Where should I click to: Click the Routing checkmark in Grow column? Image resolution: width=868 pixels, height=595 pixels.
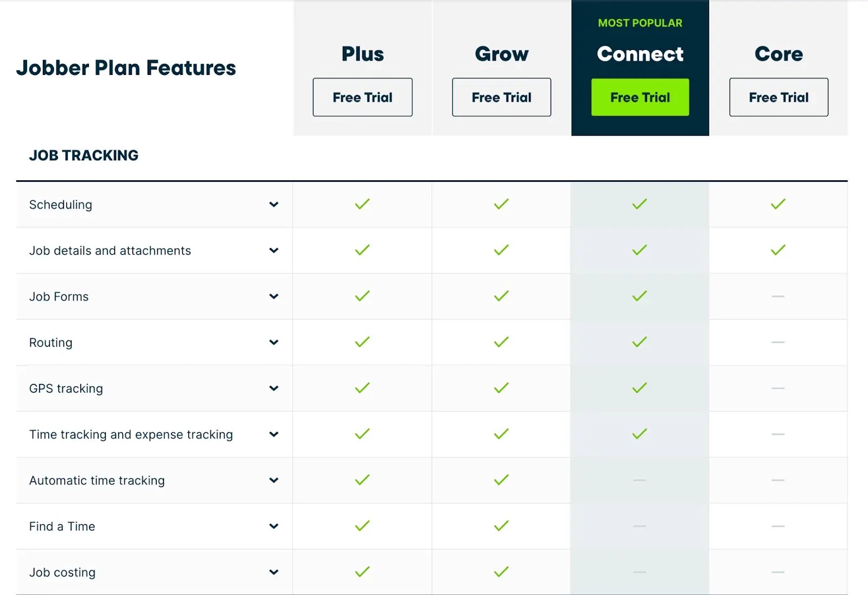click(501, 342)
